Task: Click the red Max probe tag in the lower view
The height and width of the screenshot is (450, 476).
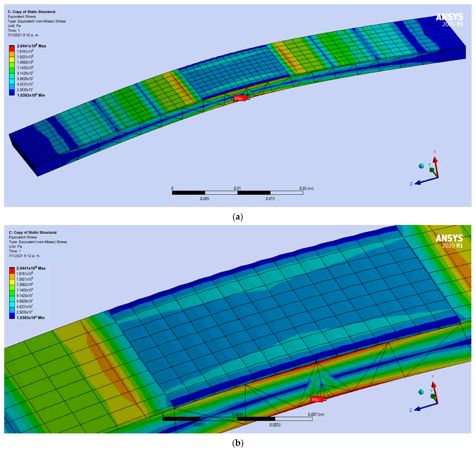Action: 316,399
